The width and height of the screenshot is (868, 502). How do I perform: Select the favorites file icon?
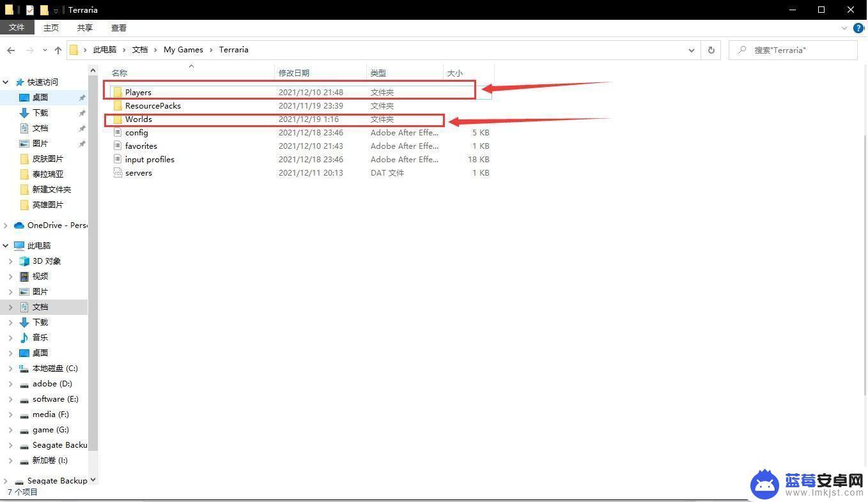click(x=118, y=146)
